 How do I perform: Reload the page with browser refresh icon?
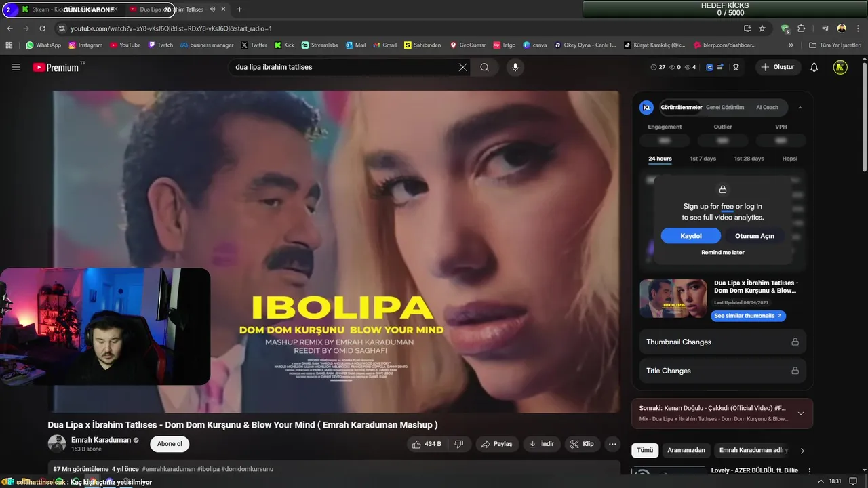pos(42,28)
